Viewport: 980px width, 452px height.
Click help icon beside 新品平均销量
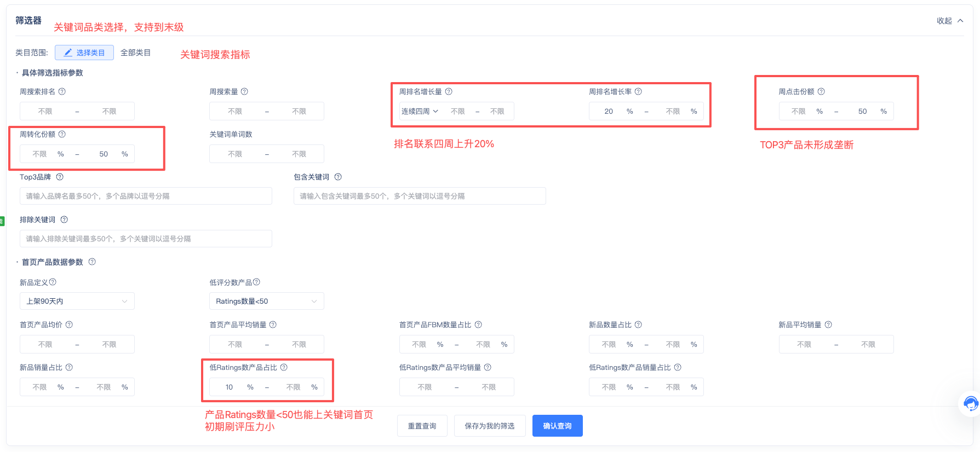tap(828, 324)
